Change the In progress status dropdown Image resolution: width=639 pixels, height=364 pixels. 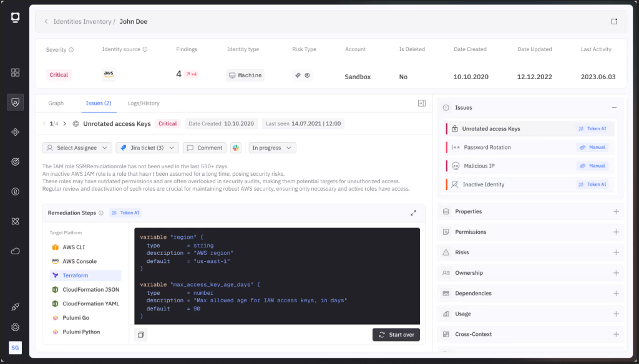click(272, 148)
